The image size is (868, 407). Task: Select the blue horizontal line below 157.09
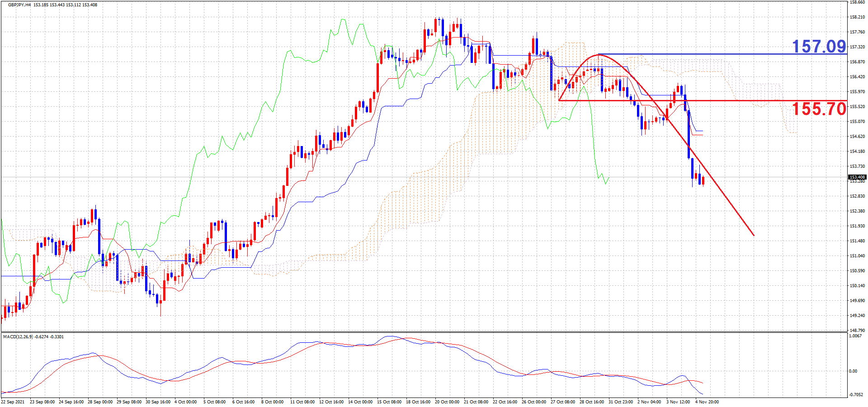722,54
